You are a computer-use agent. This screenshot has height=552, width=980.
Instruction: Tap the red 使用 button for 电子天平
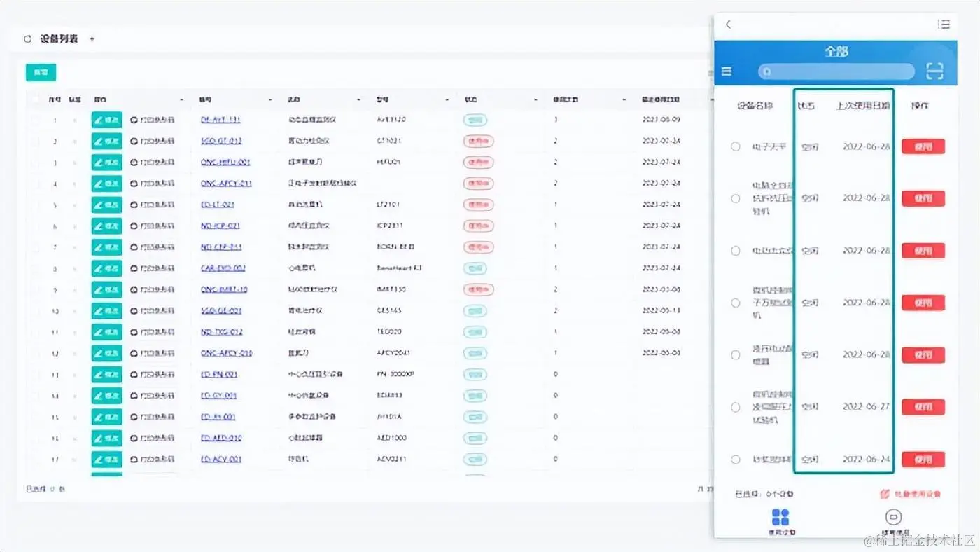(923, 146)
